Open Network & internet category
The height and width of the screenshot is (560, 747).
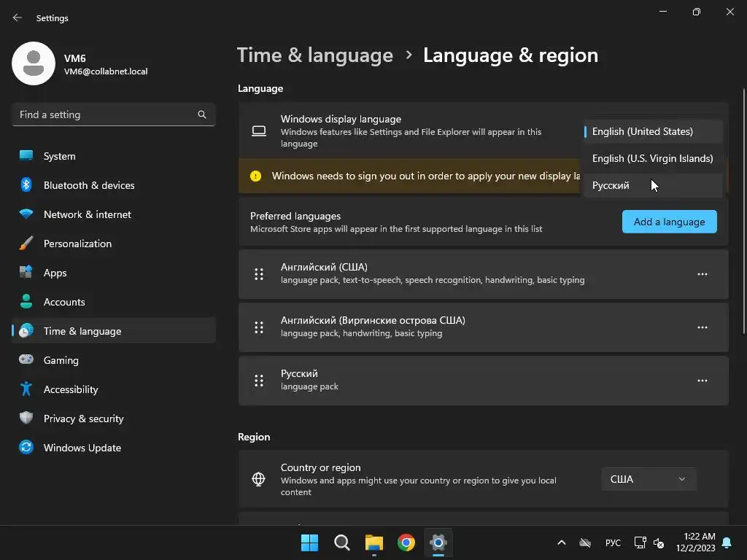tap(113, 214)
